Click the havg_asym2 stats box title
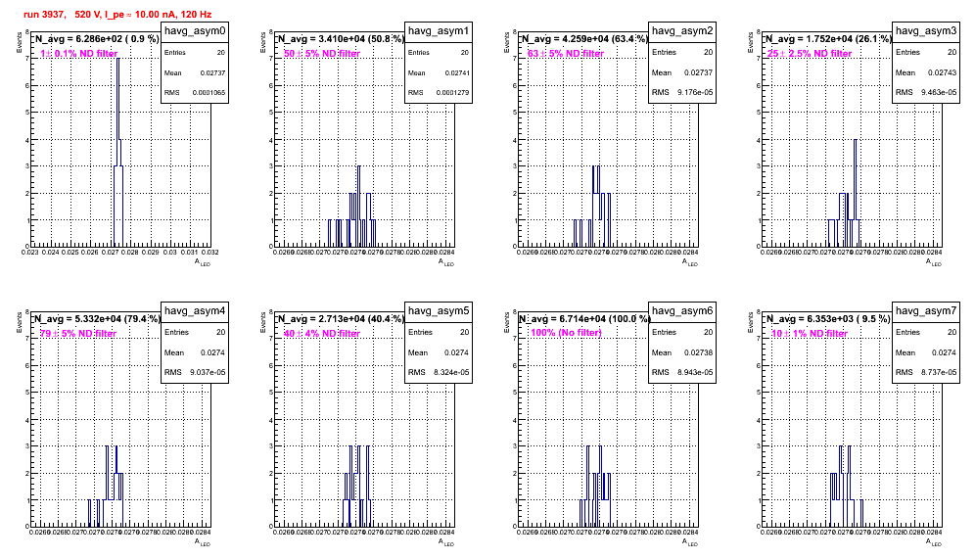Viewport: 975px width, 560px height. [682, 31]
